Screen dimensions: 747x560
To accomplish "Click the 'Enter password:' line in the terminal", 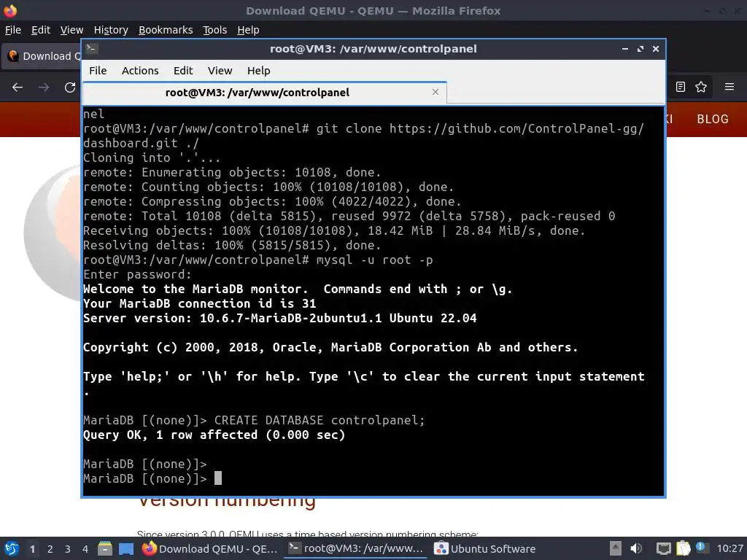I will 137,275.
